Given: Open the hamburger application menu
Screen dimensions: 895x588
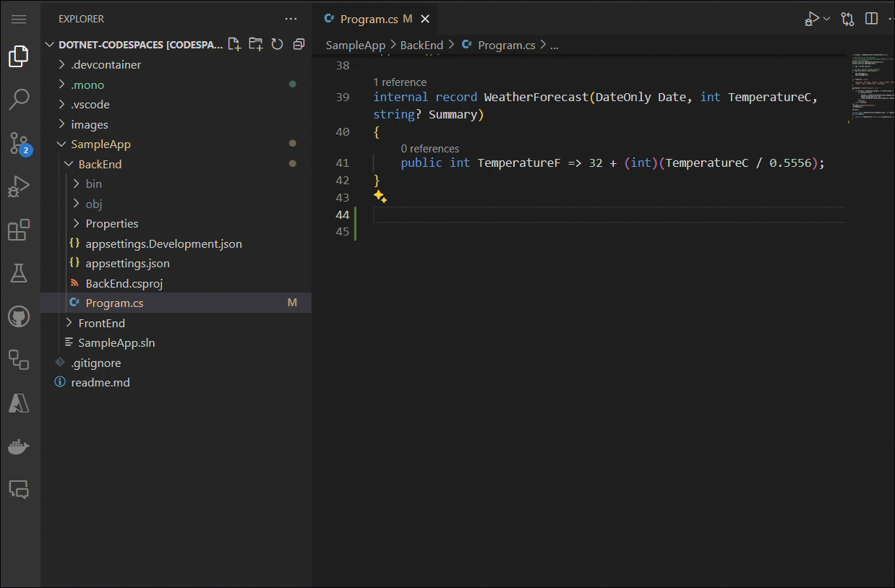Looking at the screenshot, I should pyautogui.click(x=19, y=19).
